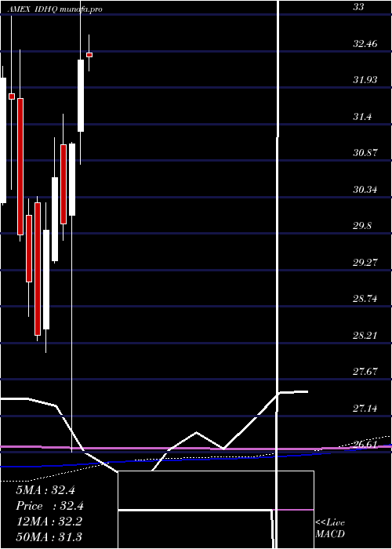
Task: Click the 29.8 price axis label
Action: [x=362, y=226]
